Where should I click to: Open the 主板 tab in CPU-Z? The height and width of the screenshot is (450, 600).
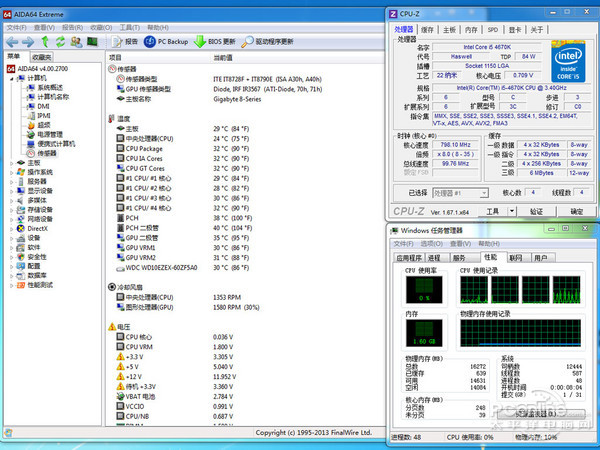(449, 30)
